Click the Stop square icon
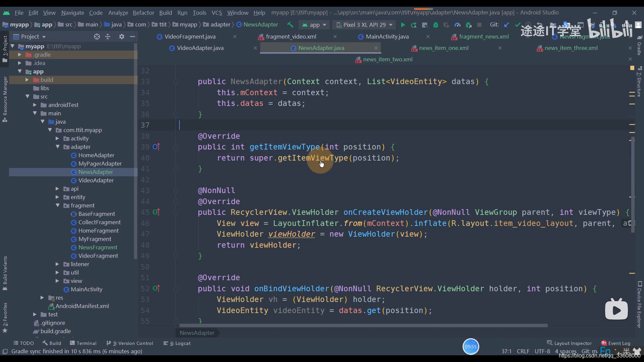This screenshot has height=362, width=644. coord(479,25)
